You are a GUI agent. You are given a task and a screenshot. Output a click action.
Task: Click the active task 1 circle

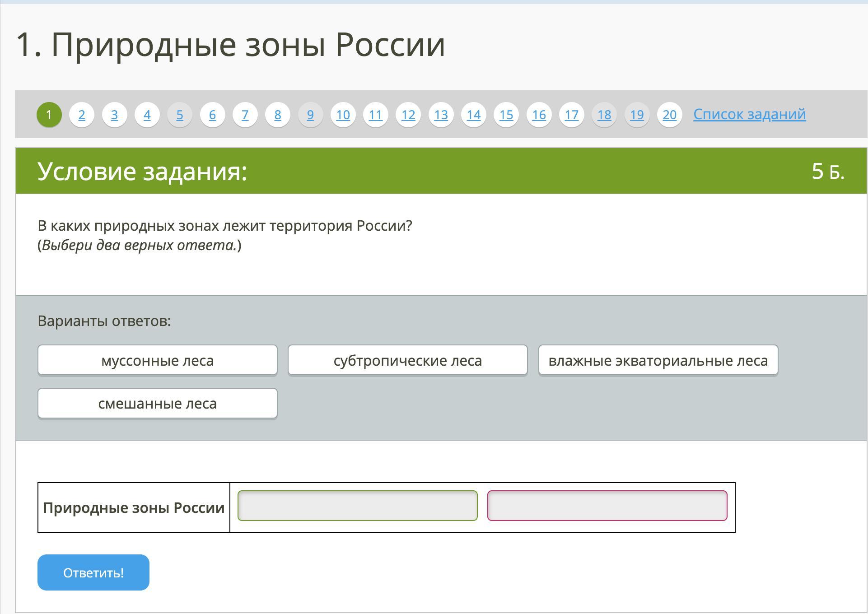(49, 115)
